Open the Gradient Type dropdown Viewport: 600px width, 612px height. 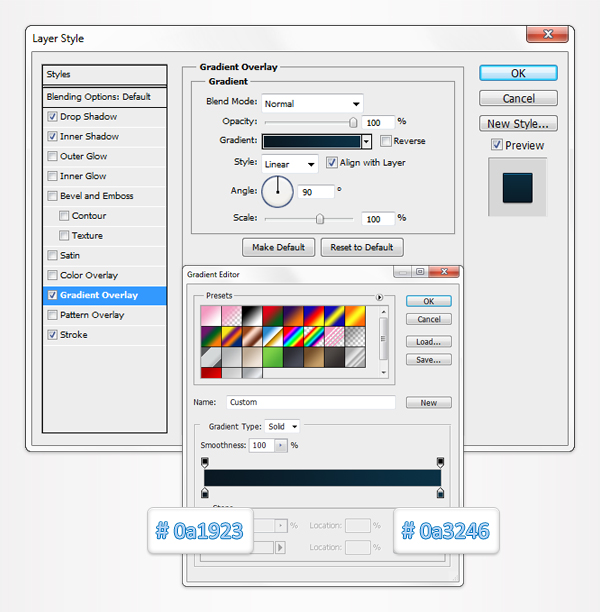282,426
